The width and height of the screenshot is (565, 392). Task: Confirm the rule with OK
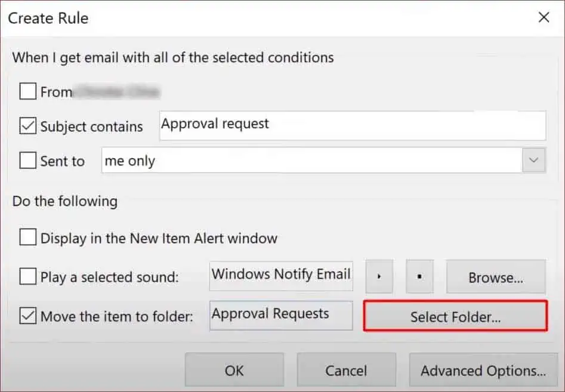click(234, 370)
